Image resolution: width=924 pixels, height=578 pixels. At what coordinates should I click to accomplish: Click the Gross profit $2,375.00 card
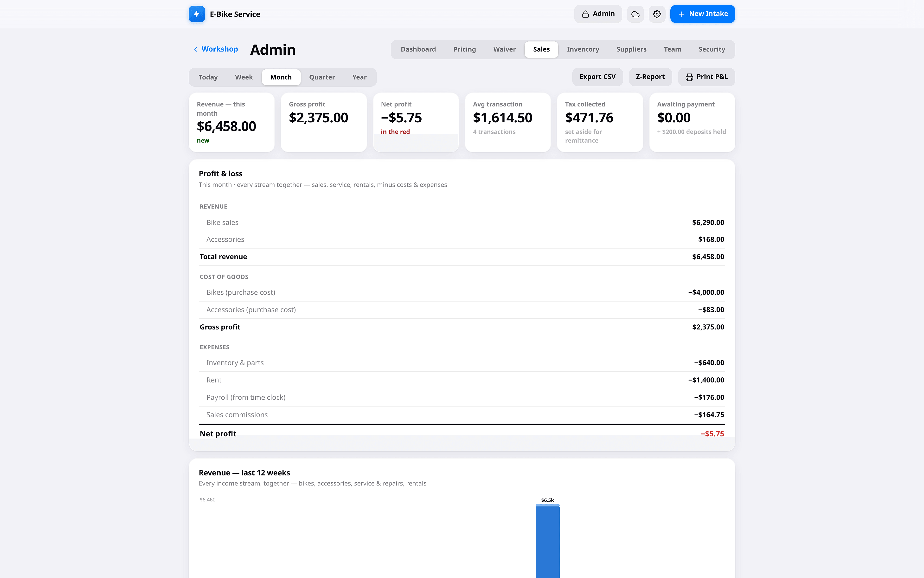(x=324, y=122)
